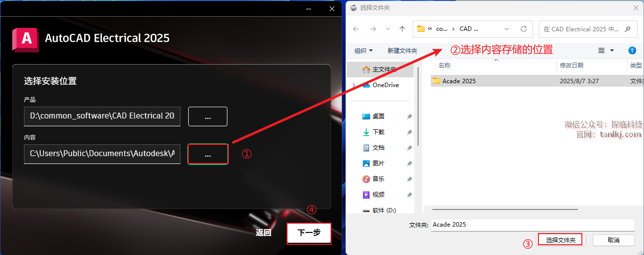Click the 下一步 button
644x255 pixels.
pyautogui.click(x=309, y=233)
